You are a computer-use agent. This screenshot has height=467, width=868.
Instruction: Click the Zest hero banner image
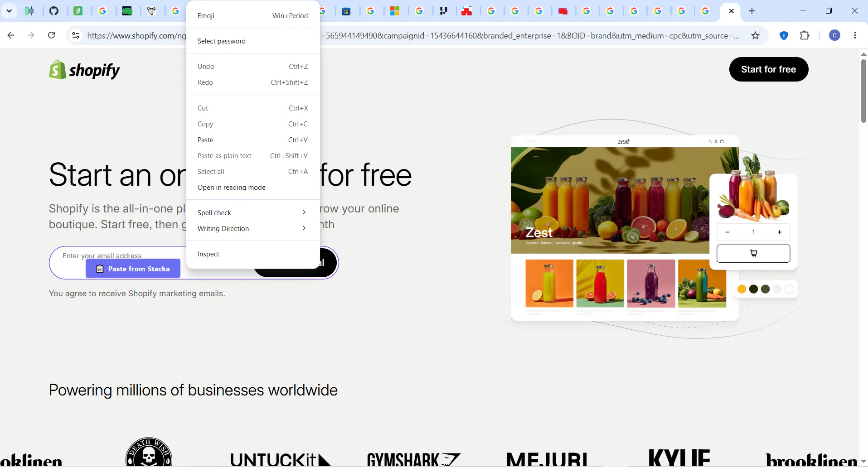pos(610,200)
